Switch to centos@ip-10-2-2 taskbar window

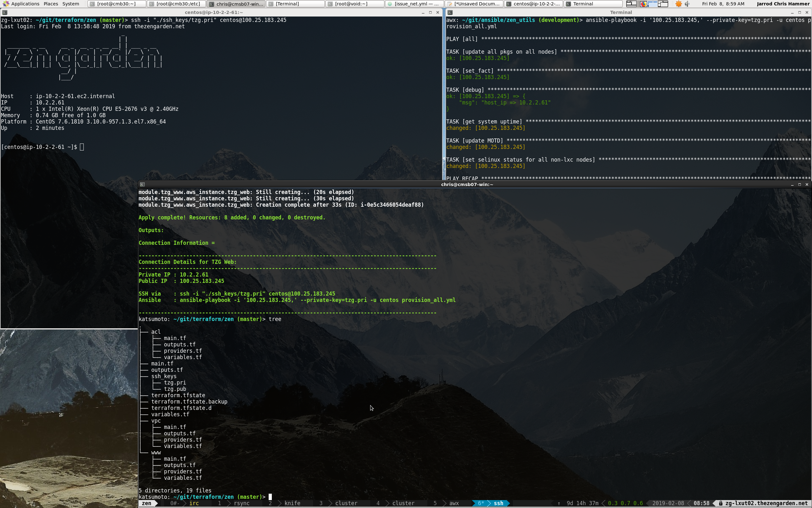tap(534, 4)
